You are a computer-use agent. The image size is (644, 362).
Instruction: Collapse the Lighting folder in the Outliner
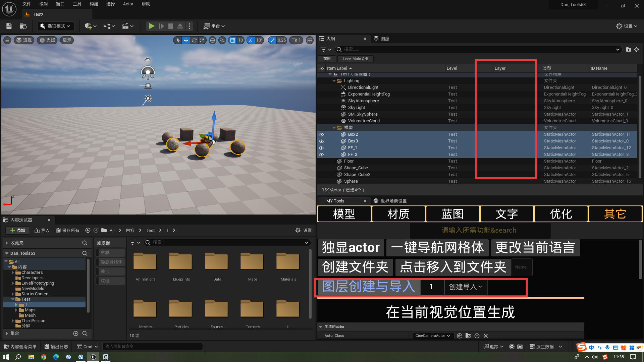coord(334,81)
